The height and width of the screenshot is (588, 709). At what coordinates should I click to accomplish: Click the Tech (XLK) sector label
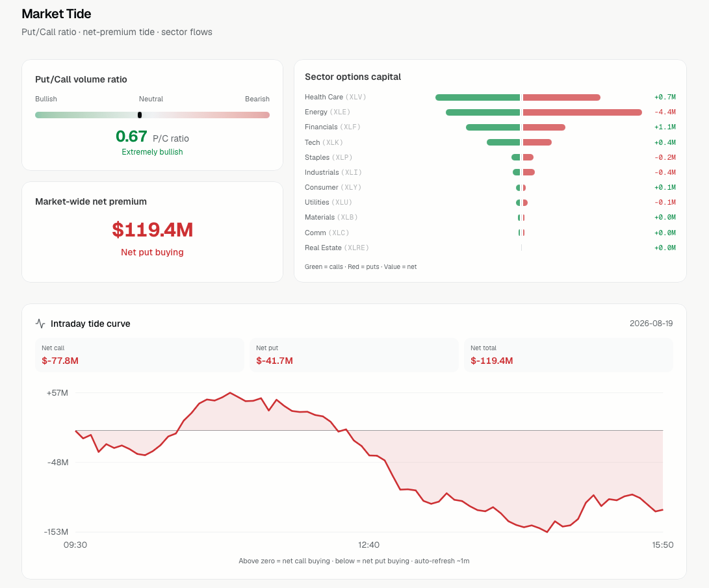[x=324, y=142]
